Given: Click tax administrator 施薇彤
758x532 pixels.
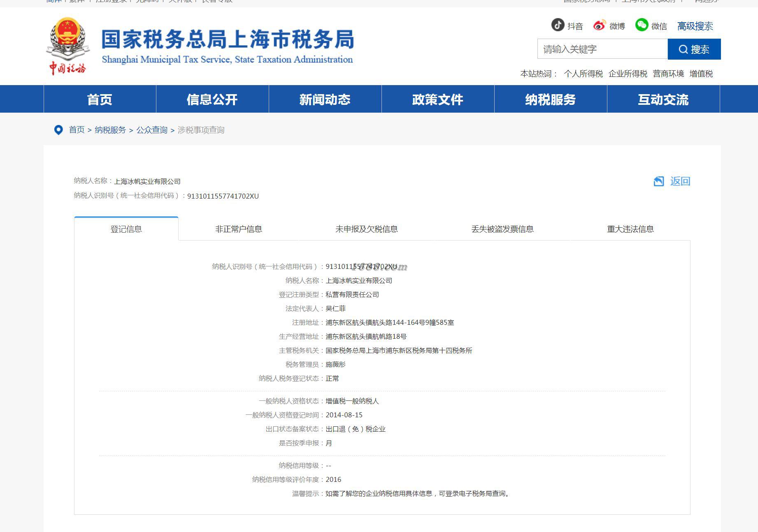Looking at the screenshot, I should [336, 364].
